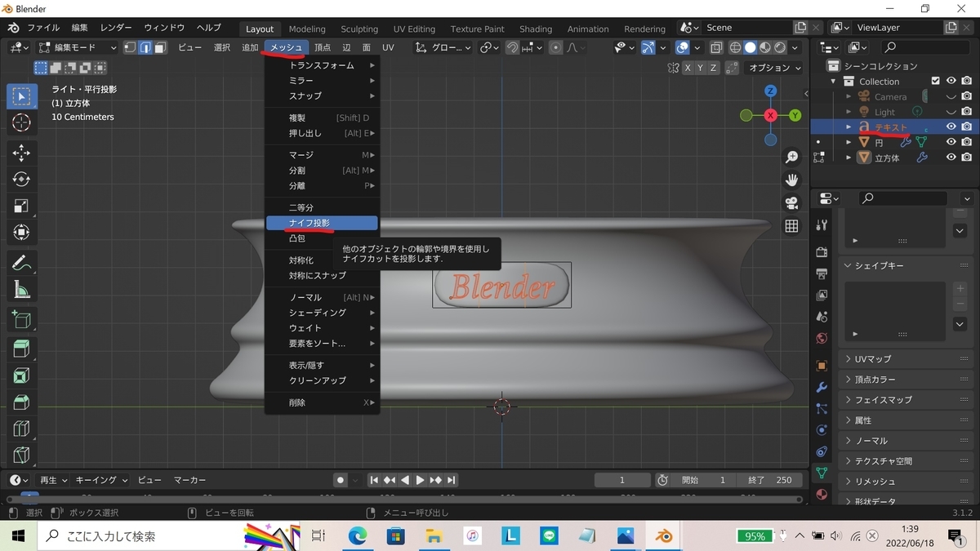
Task: Enable edge select mode
Action: pos(145,48)
